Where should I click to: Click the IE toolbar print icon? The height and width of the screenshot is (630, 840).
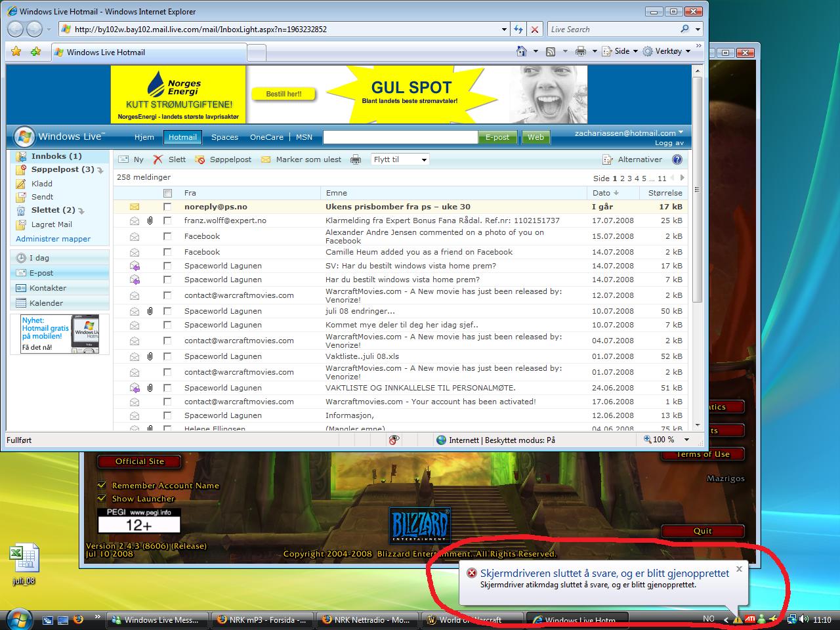(x=581, y=51)
